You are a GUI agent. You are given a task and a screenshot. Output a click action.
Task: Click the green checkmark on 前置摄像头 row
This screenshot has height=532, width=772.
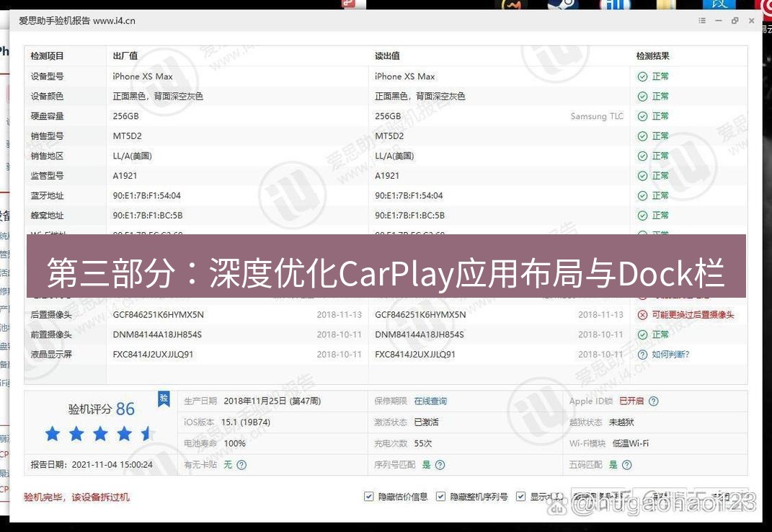pos(642,334)
